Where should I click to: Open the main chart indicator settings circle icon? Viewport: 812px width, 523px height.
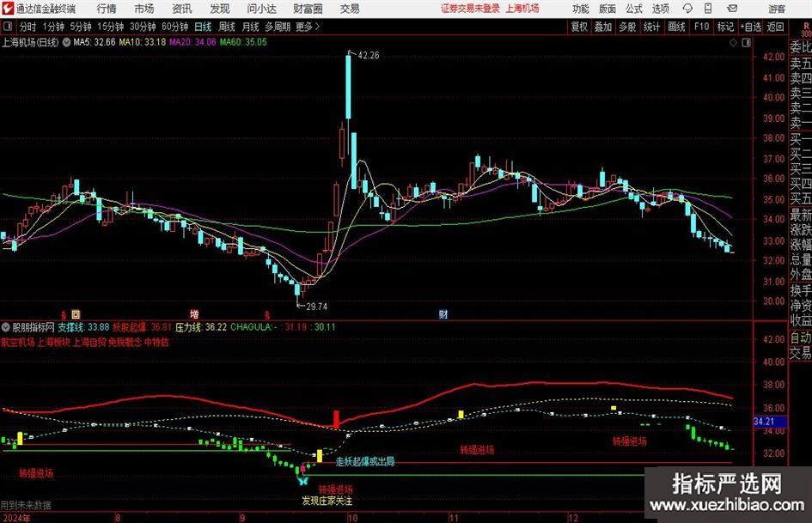coord(66,42)
